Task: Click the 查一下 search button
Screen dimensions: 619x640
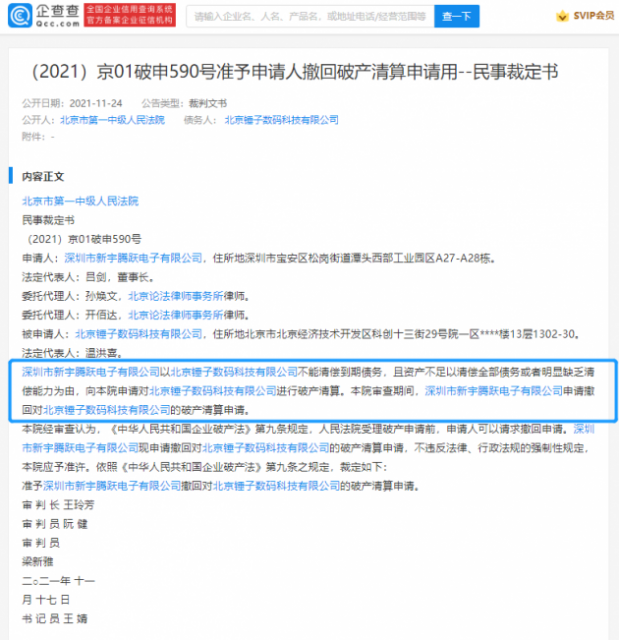Action: pyautogui.click(x=457, y=16)
